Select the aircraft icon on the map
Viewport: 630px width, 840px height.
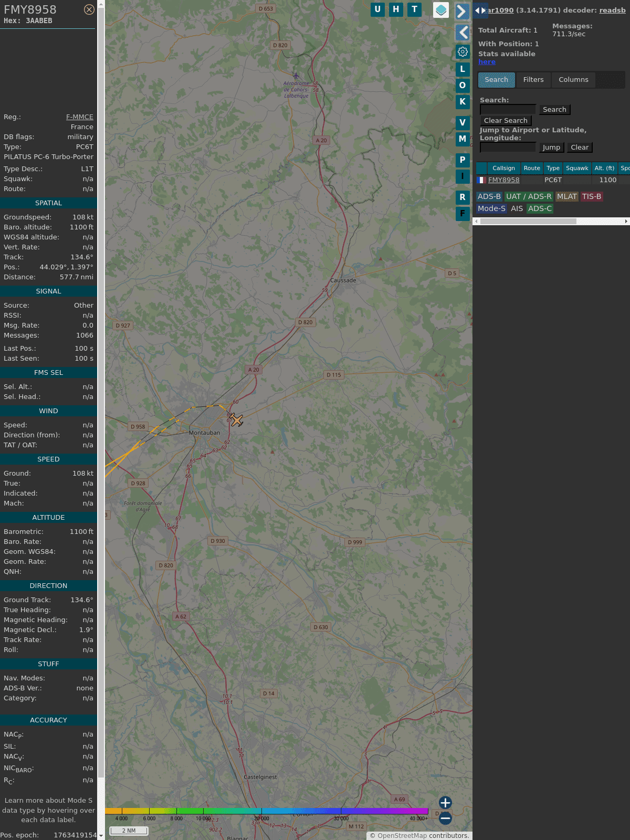point(236,419)
